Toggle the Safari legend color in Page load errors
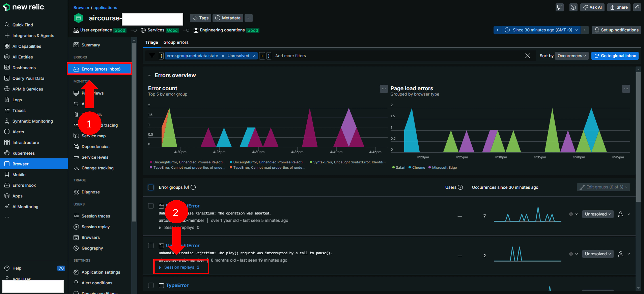The image size is (644, 294). point(394,167)
